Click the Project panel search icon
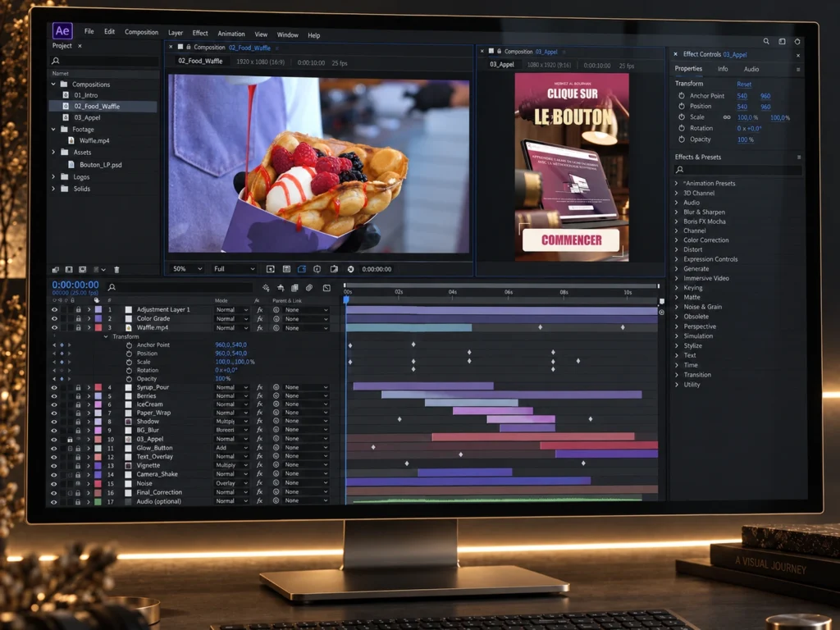Screen dimensions: 840x630 point(56,61)
